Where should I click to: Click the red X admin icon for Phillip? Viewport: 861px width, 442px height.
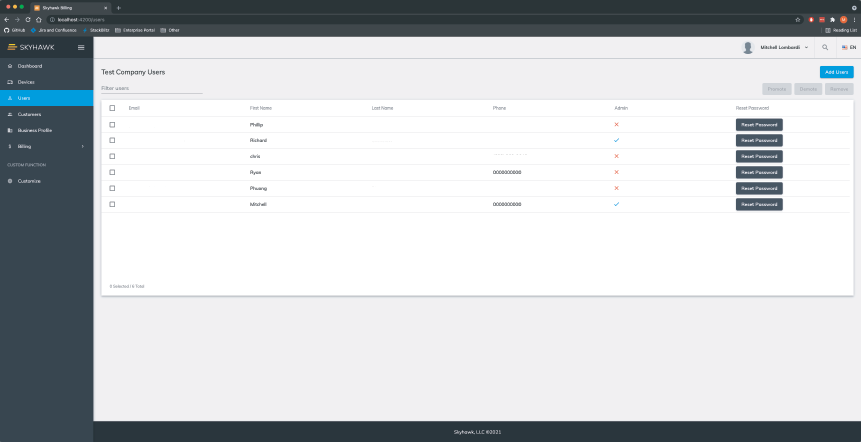(x=616, y=125)
